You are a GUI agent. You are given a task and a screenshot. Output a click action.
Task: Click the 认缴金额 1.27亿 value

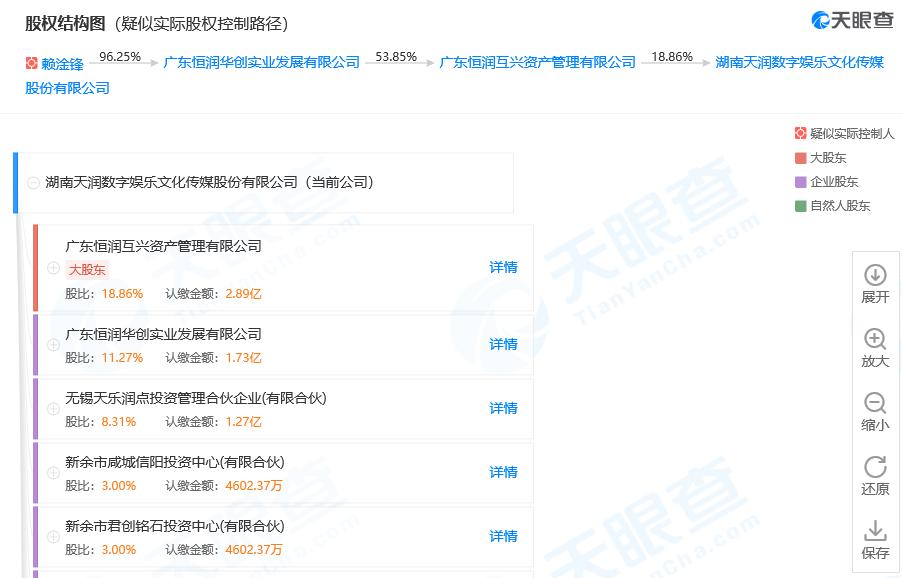pyautogui.click(x=243, y=422)
